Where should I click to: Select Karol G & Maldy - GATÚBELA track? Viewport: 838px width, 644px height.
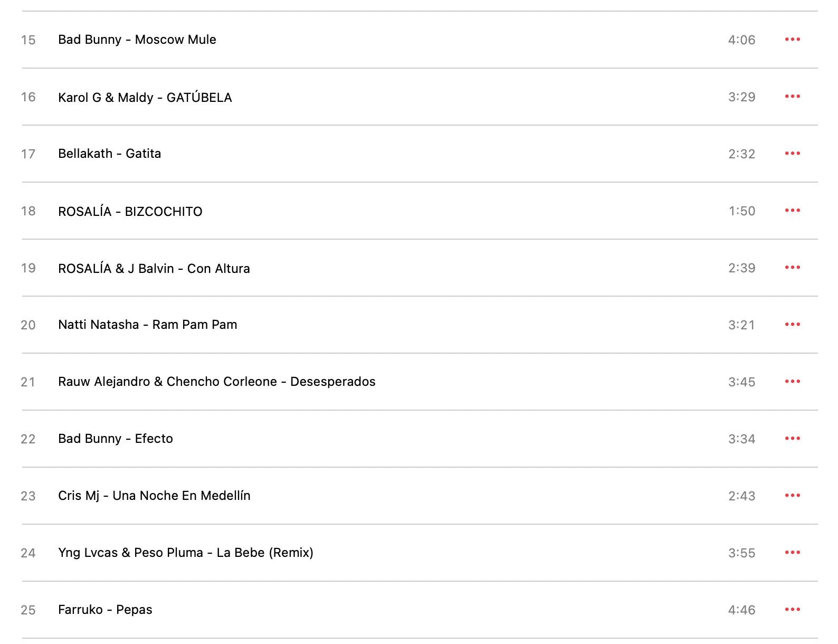[x=420, y=97]
